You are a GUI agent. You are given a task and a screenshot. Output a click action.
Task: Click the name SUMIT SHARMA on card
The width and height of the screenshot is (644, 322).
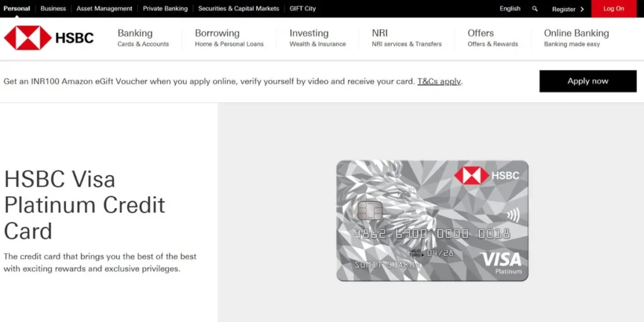pyautogui.click(x=387, y=265)
